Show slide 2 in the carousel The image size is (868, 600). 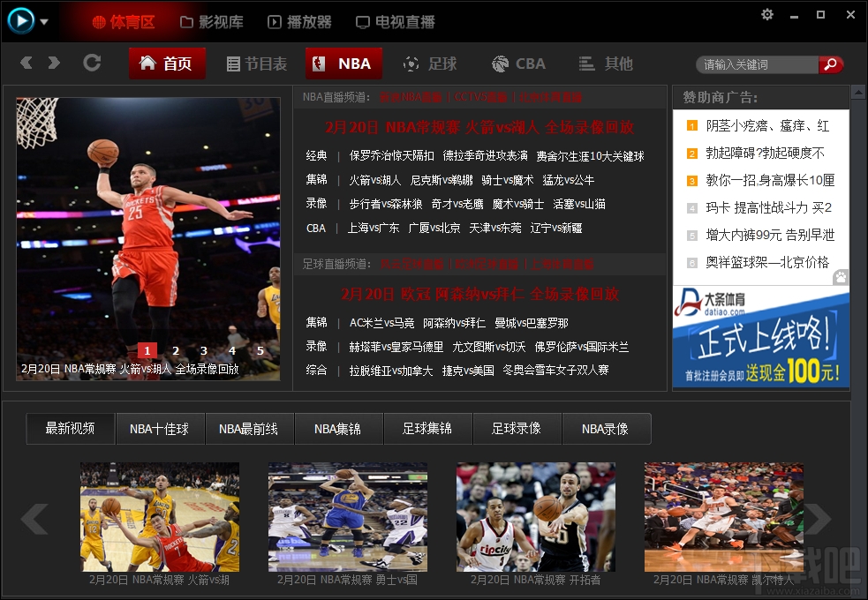click(x=176, y=350)
